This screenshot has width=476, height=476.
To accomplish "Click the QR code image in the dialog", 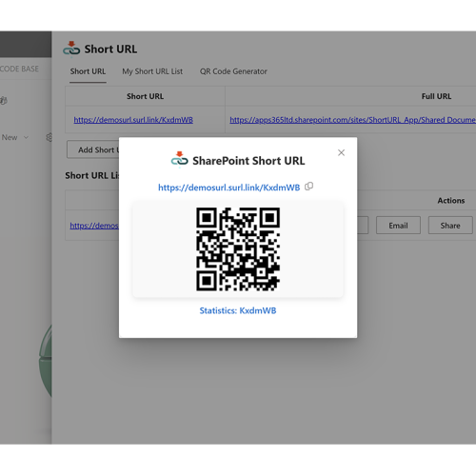I will coord(238,249).
